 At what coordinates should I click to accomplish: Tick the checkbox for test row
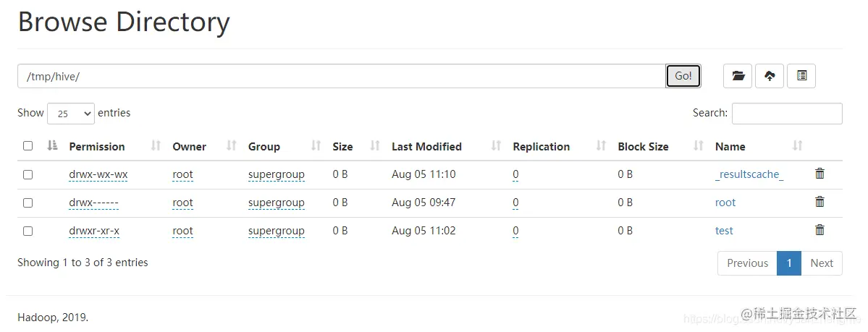[x=28, y=231]
